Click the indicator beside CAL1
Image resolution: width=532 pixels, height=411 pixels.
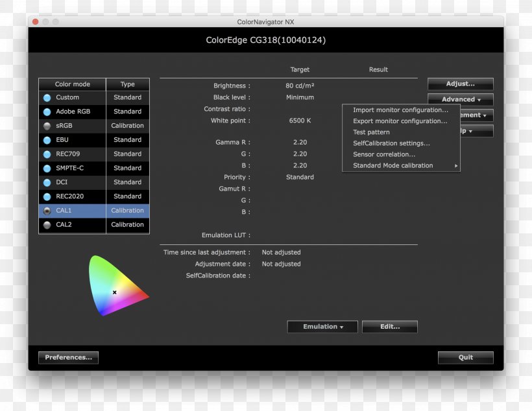(x=47, y=211)
